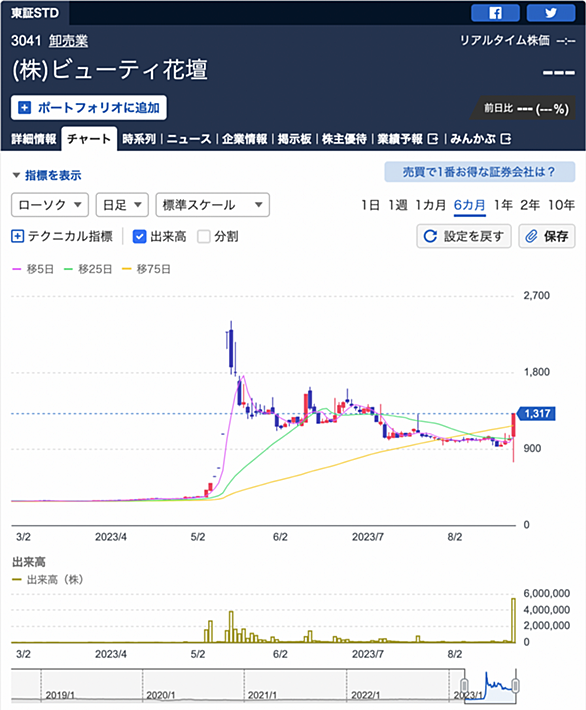
Task: Click the 設定を戻す reset button
Action: [464, 236]
